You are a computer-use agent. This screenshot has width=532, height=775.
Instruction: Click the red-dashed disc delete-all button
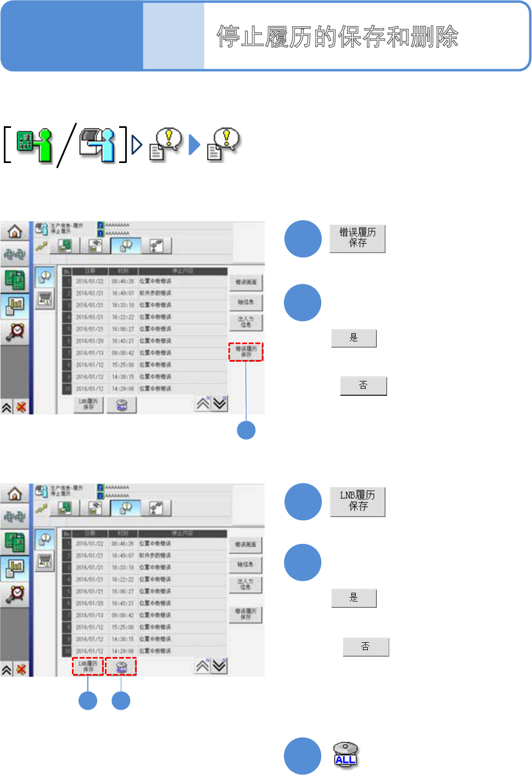[121, 667]
